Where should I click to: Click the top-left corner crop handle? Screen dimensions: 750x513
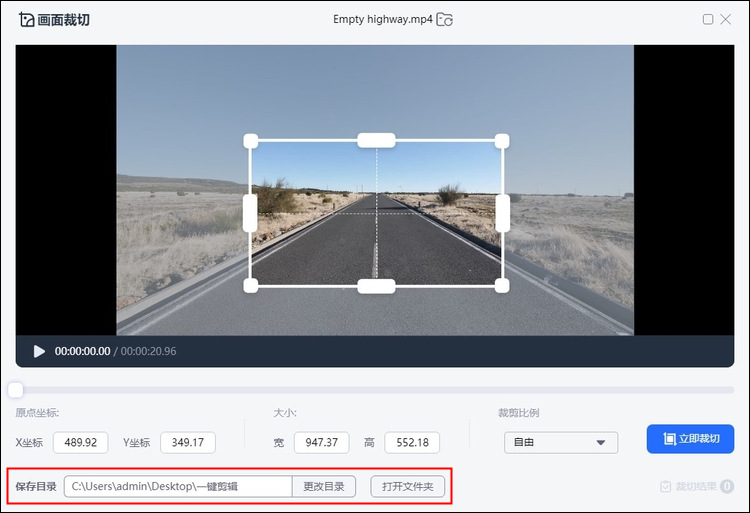point(251,141)
